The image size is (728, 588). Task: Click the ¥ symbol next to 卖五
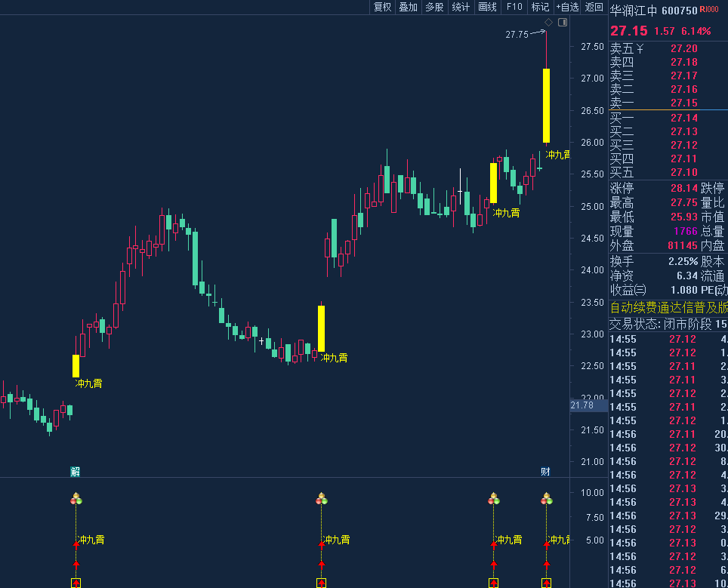pos(640,49)
